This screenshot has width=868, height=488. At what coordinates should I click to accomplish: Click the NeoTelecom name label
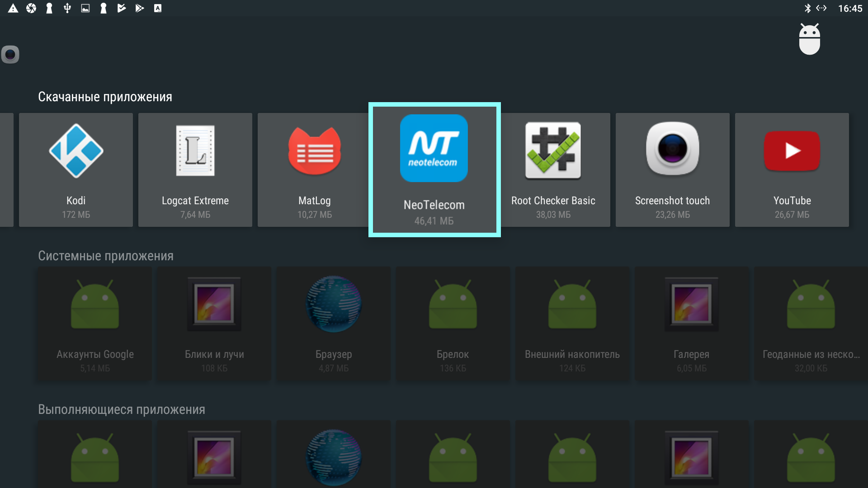[434, 205]
